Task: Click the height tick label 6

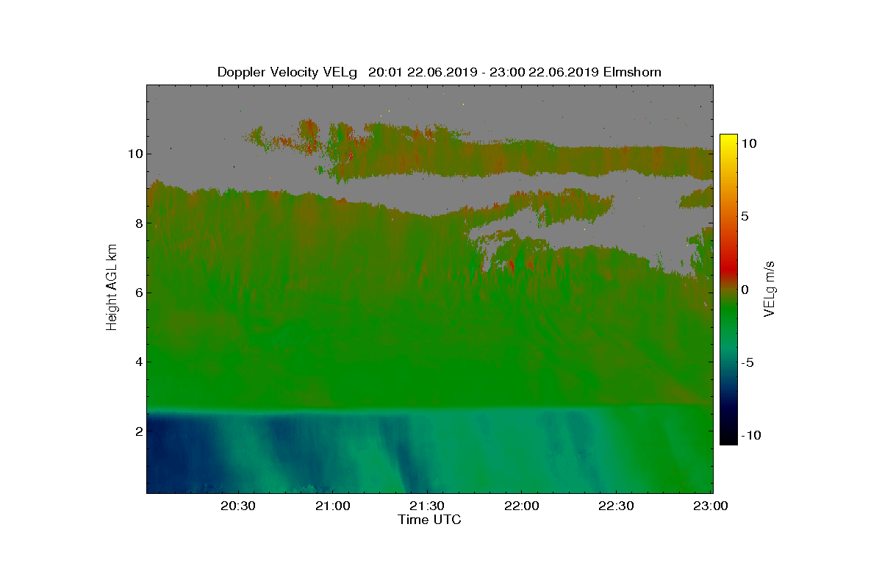Action: click(x=137, y=293)
